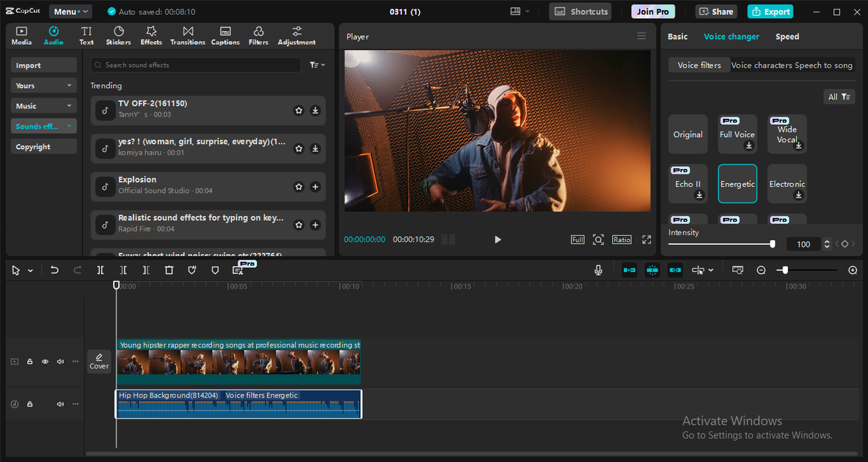
Task: Favorite the Explosion sound effect
Action: coord(299,187)
